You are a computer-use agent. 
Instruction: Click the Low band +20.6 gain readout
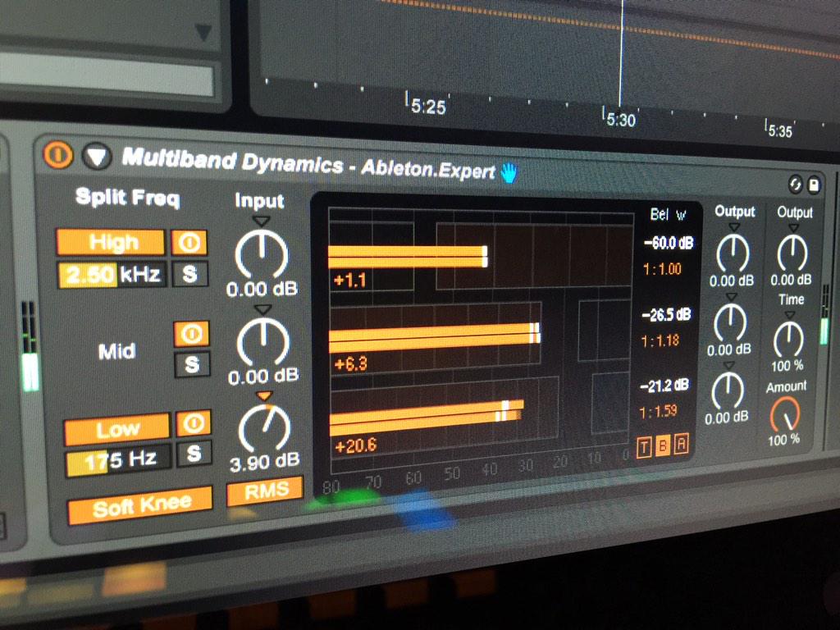(x=355, y=445)
